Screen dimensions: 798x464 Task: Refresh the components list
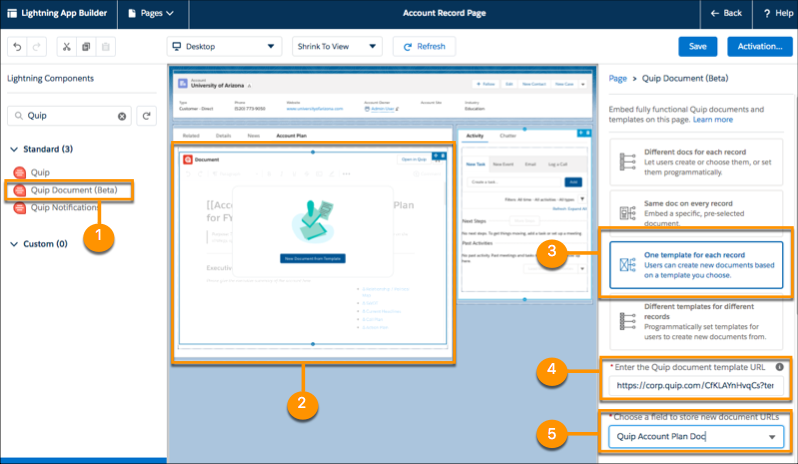pos(147,116)
